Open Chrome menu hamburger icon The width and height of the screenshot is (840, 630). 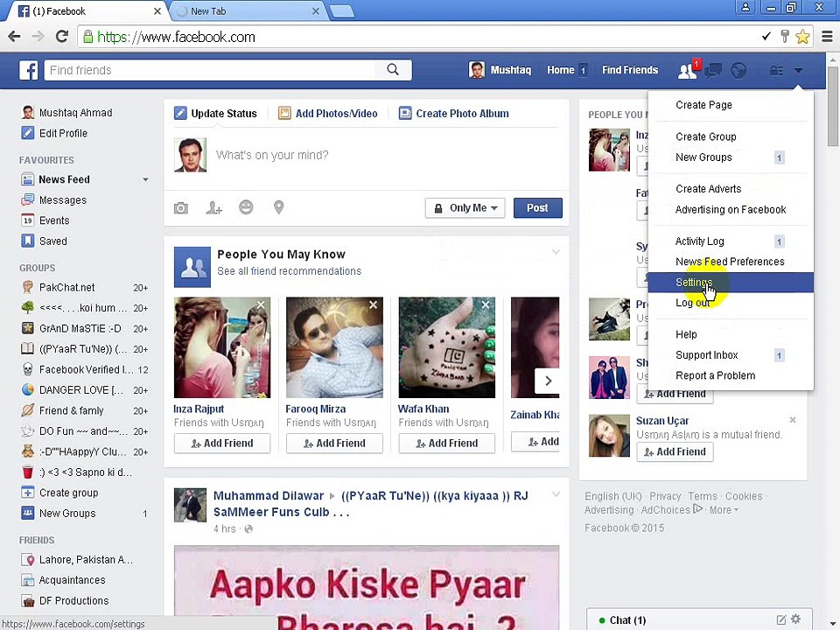[x=827, y=37]
